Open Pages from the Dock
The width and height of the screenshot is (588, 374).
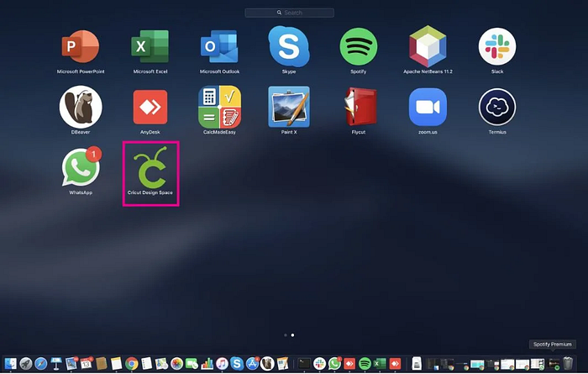click(282, 364)
